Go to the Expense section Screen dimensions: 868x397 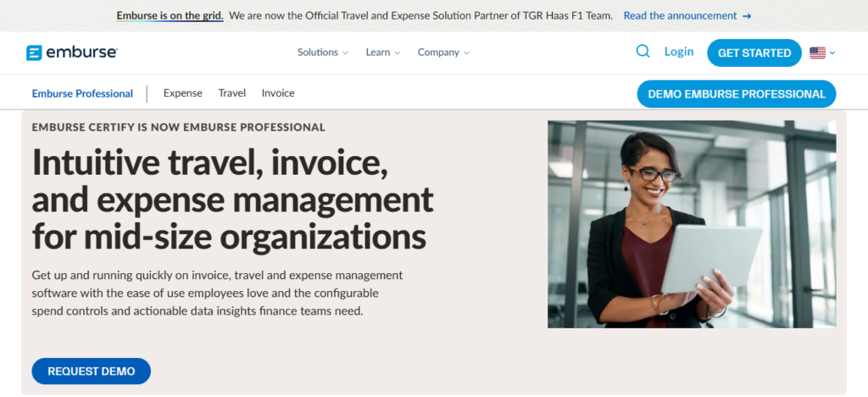coord(183,93)
